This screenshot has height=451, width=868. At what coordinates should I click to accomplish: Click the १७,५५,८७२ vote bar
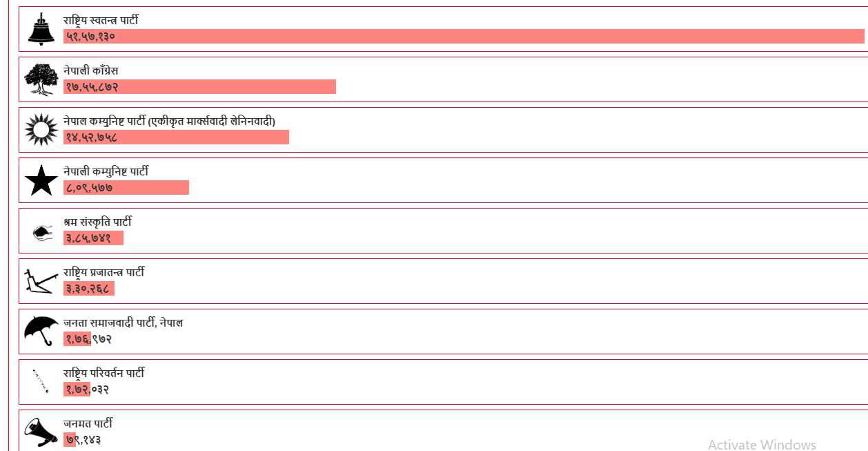tap(199, 87)
